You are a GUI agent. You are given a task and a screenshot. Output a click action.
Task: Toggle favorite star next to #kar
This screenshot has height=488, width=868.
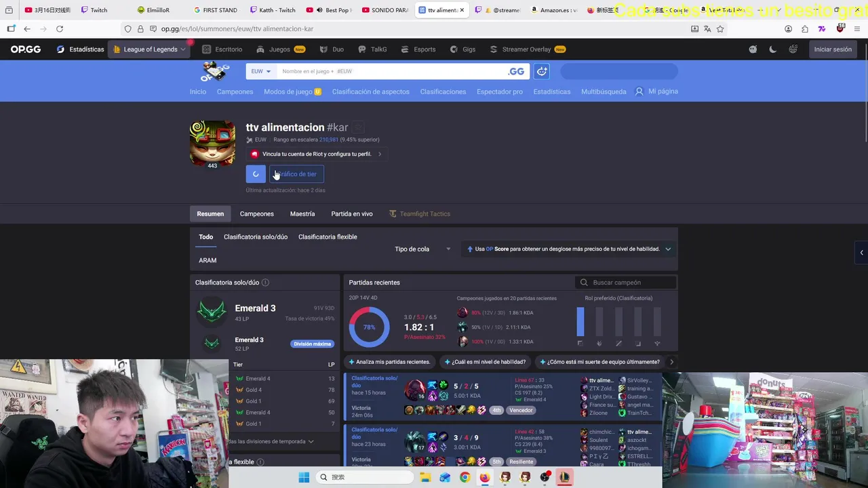358,127
